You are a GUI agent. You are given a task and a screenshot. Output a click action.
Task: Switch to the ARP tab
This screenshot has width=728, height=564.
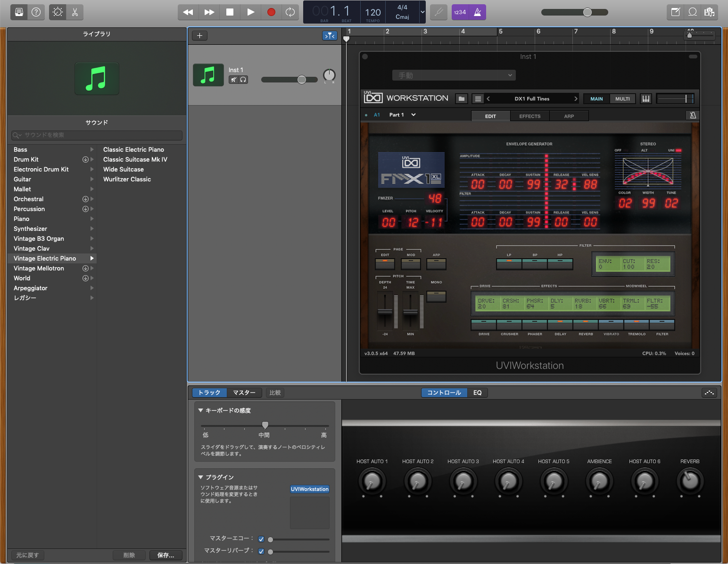point(569,116)
